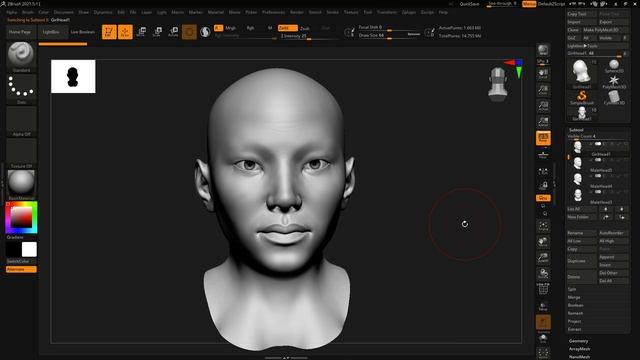Image resolution: width=640 pixels, height=360 pixels.
Task: Toggle the Transp transparency button
Action: [543, 306]
